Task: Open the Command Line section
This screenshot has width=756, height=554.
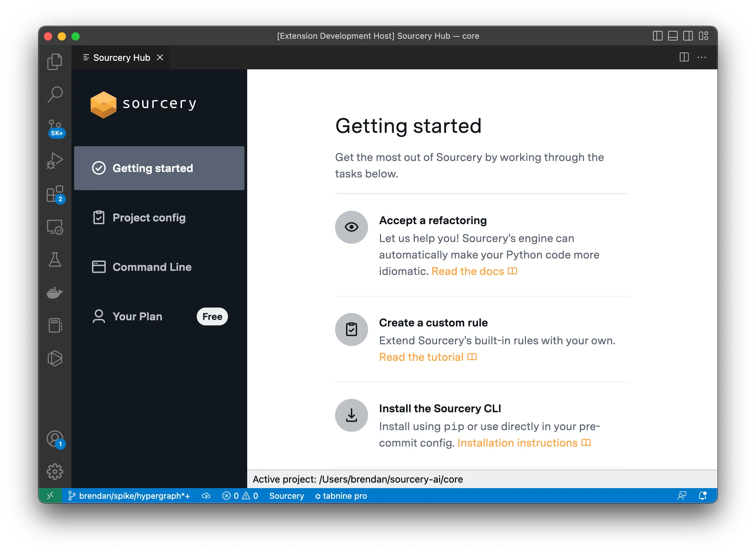Action: pos(152,267)
